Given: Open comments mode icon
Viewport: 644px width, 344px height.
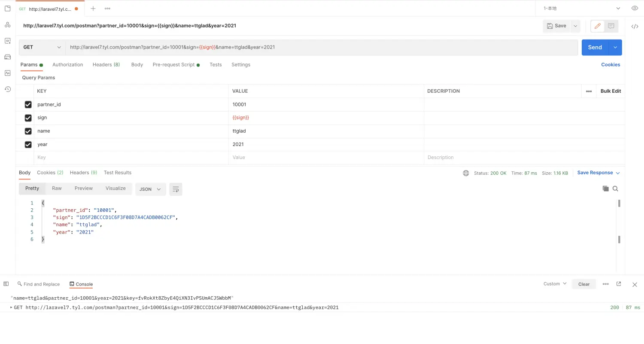Looking at the screenshot, I should tap(611, 26).
